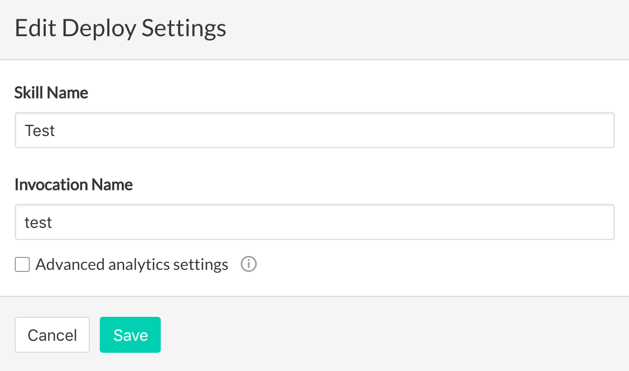Viewport: 629px width, 371px height.
Task: Click the green Save button
Action: point(130,335)
